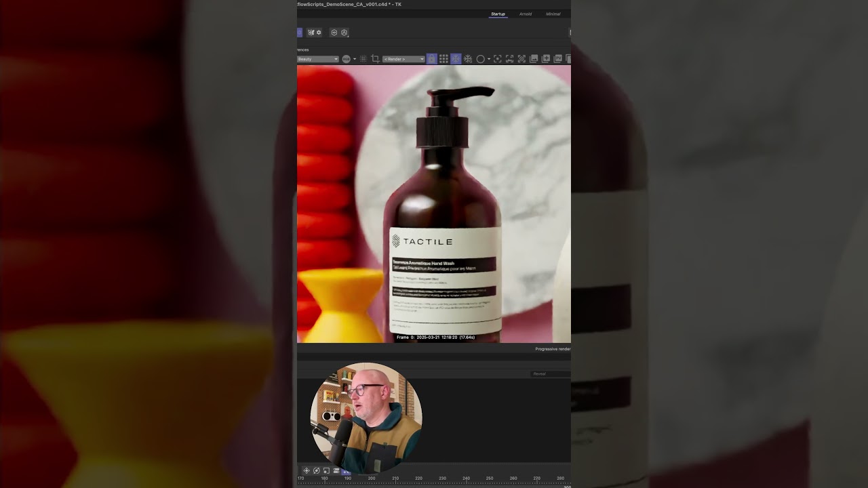Select the crop region tool icon
868x488 pixels.
[x=375, y=59]
